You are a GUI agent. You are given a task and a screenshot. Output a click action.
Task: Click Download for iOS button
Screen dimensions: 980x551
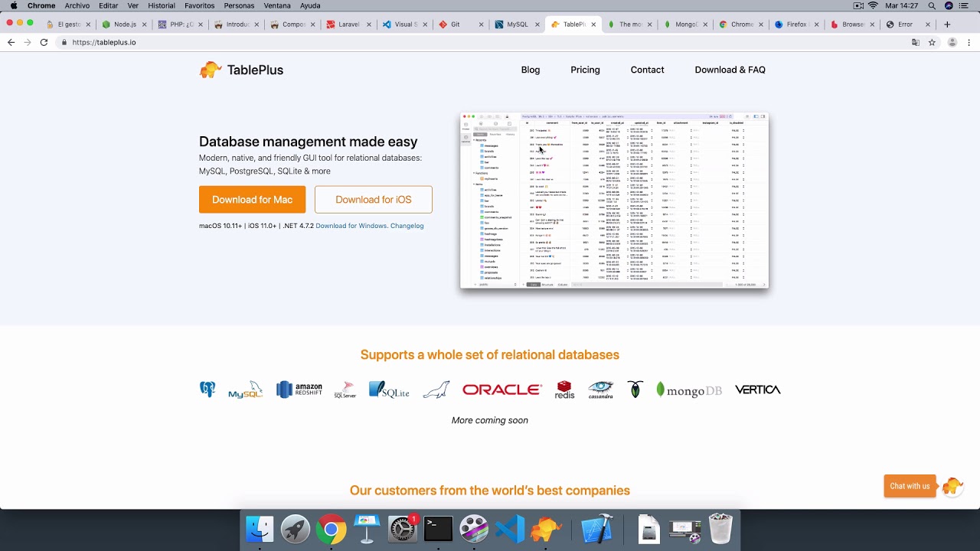374,200
